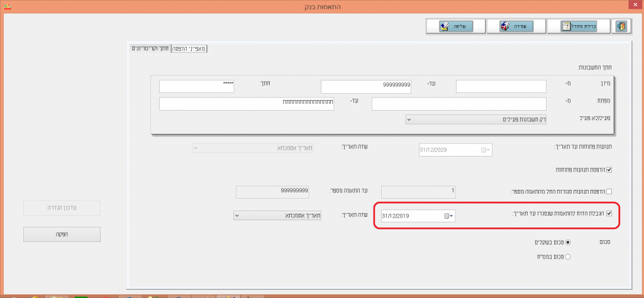The width and height of the screenshot is (644, 298).
Task: Click the app icon in title bar
Action: point(8,6)
